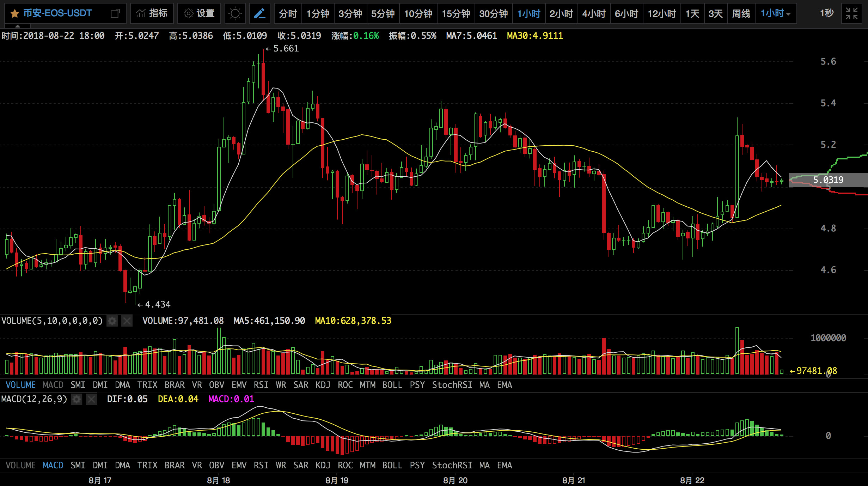The height and width of the screenshot is (486, 868).
Task: Switch volume panel to KDJ indicator
Action: [x=323, y=385]
